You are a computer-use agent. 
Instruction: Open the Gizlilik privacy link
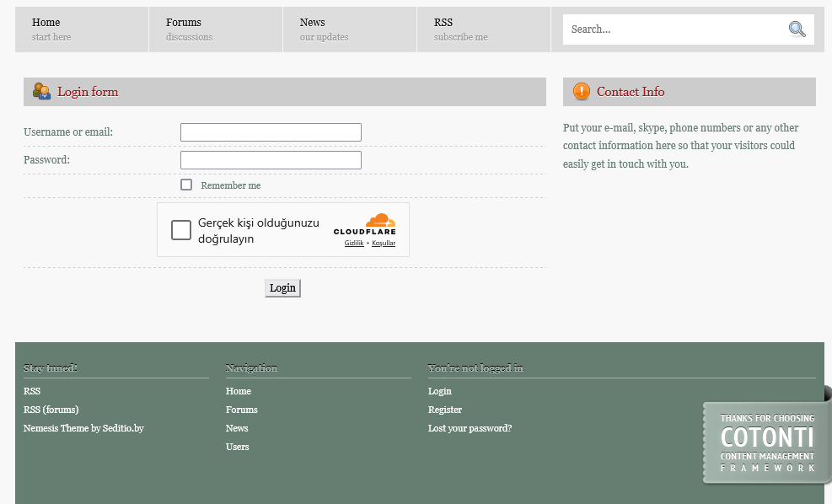pyautogui.click(x=352, y=243)
